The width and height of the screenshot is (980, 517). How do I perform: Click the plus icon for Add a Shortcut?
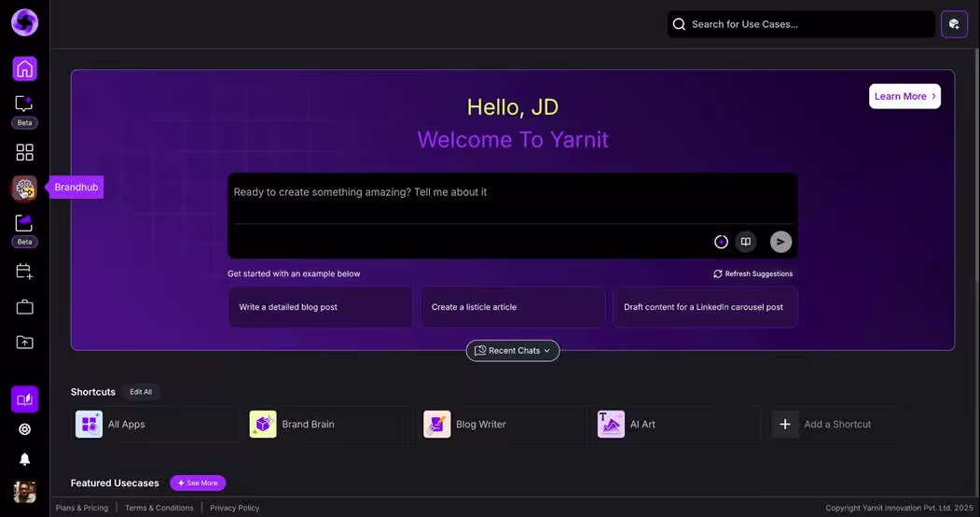tap(785, 425)
